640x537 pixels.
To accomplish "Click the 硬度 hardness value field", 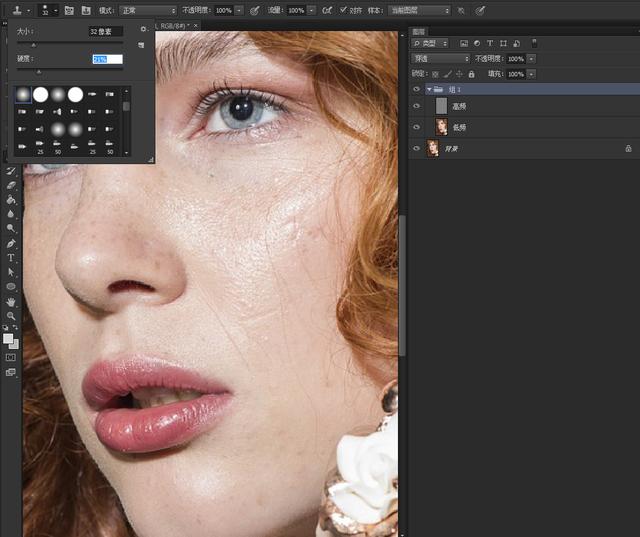I will point(107,59).
